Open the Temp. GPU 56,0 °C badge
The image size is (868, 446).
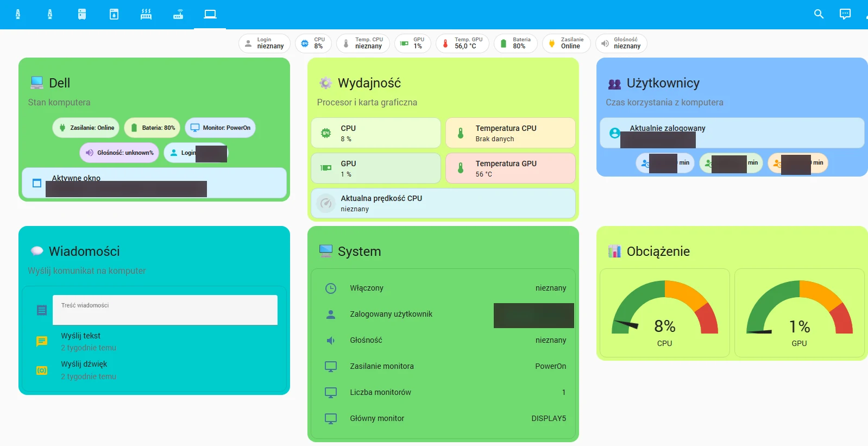pyautogui.click(x=462, y=43)
